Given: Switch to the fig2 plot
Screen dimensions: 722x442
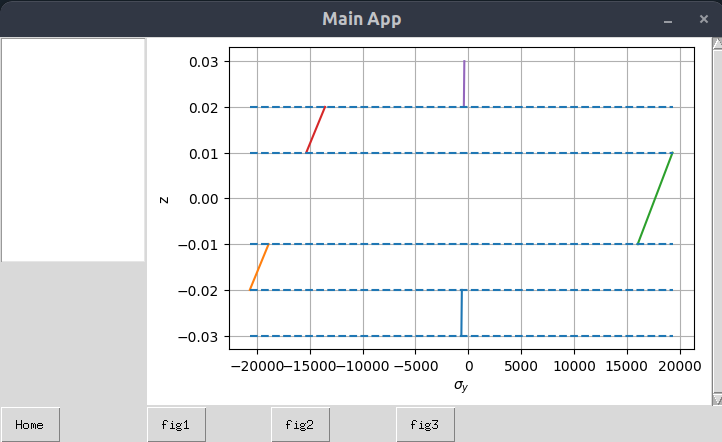Looking at the screenshot, I should pos(299,424).
